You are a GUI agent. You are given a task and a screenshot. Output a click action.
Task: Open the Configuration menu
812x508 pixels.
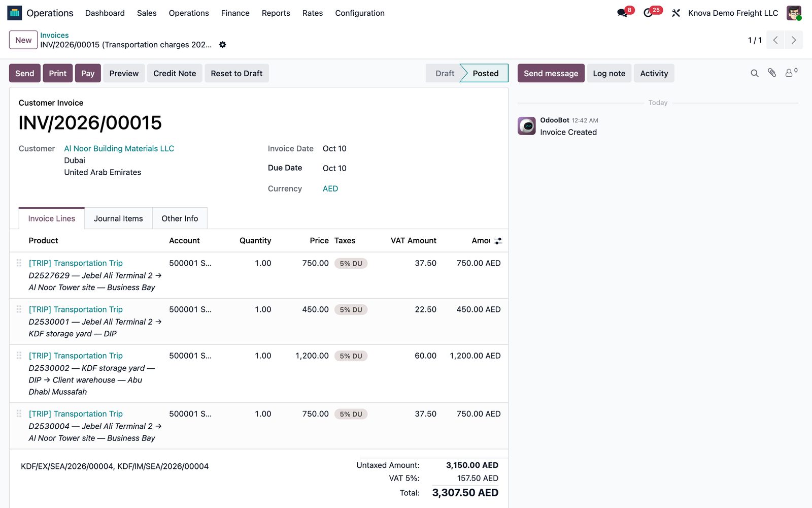360,13
